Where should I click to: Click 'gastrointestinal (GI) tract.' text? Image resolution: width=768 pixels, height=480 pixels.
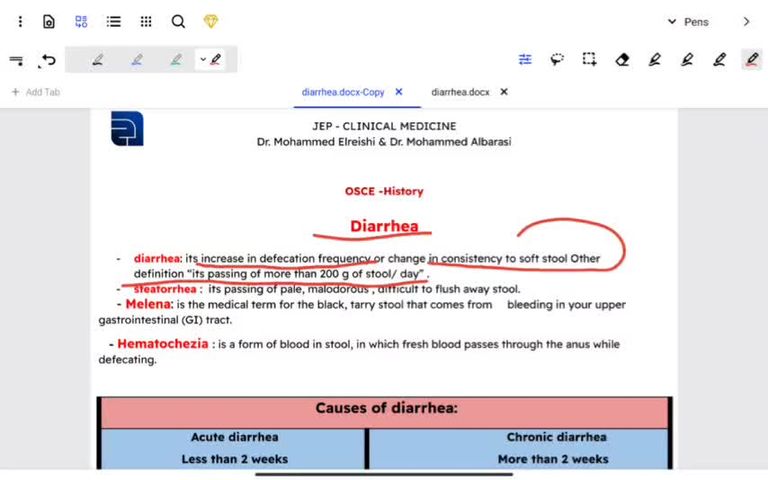[x=165, y=320]
